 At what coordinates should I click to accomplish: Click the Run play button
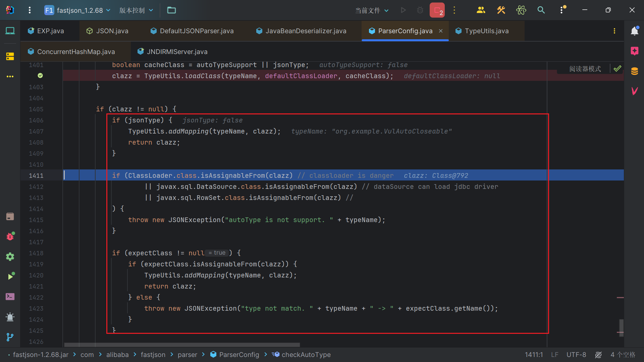(x=403, y=10)
